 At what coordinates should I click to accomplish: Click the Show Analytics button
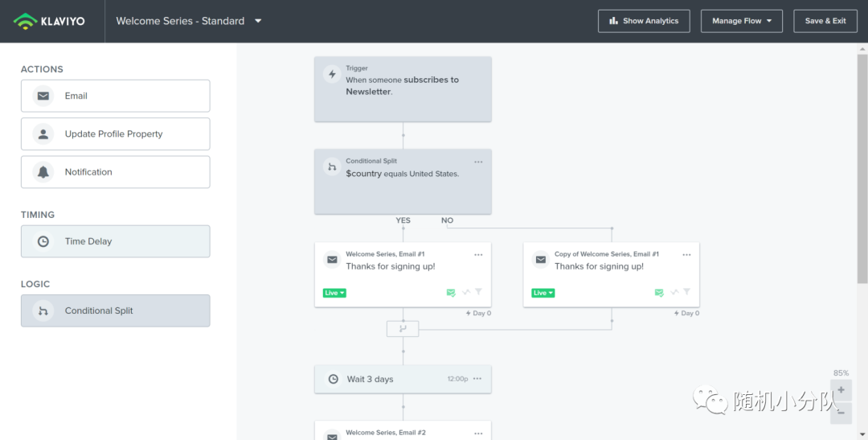[x=644, y=21]
